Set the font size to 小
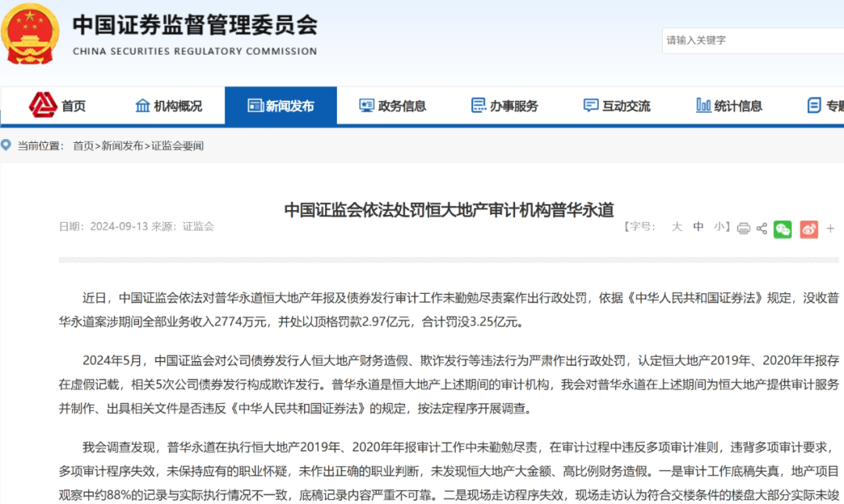 tap(719, 227)
